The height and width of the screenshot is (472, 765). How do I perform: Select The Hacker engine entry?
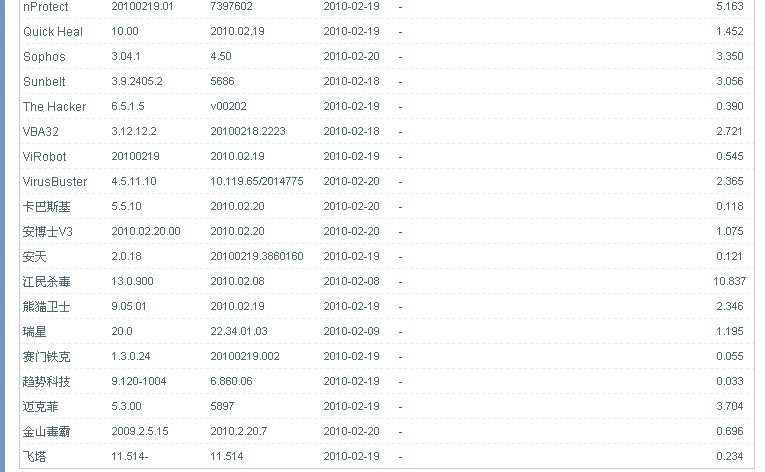click(54, 106)
